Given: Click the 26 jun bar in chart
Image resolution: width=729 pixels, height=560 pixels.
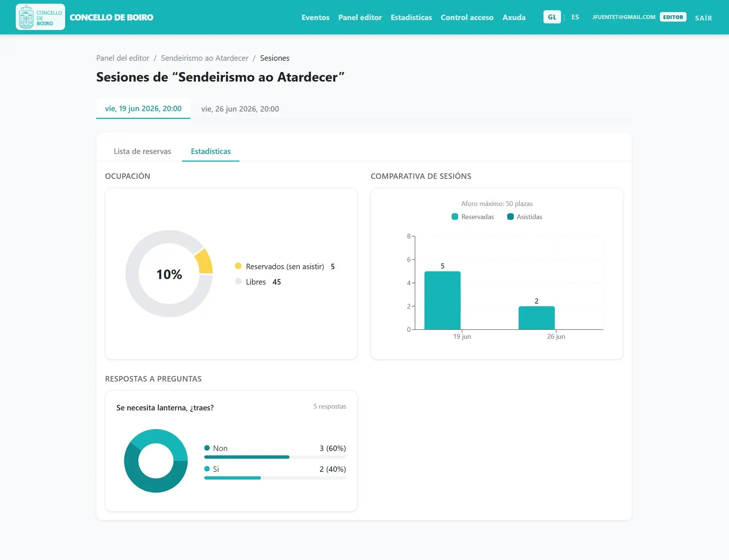Looking at the screenshot, I should (x=537, y=318).
